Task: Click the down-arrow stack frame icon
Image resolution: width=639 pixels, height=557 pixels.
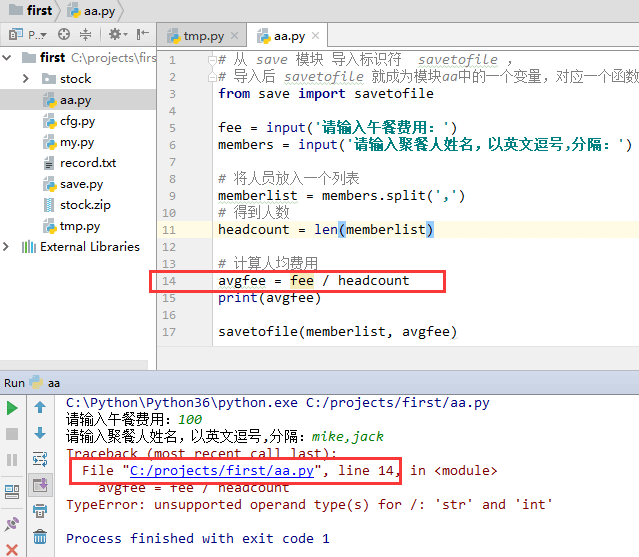Action: tap(40, 433)
